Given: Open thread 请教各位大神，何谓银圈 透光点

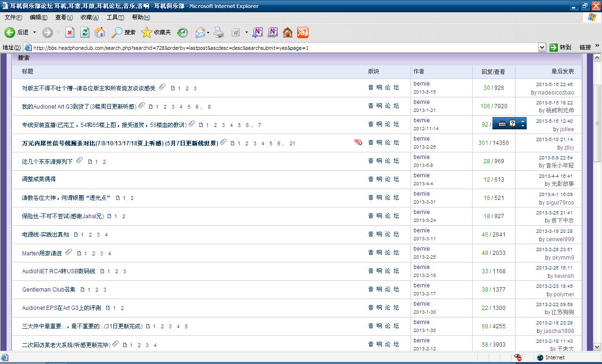Looking at the screenshot, I should click(x=66, y=198).
